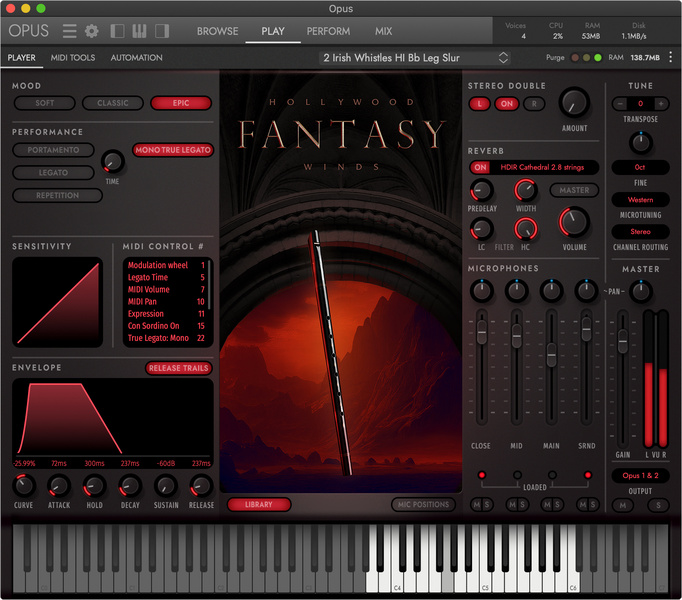Open the Automation tab

137,57
